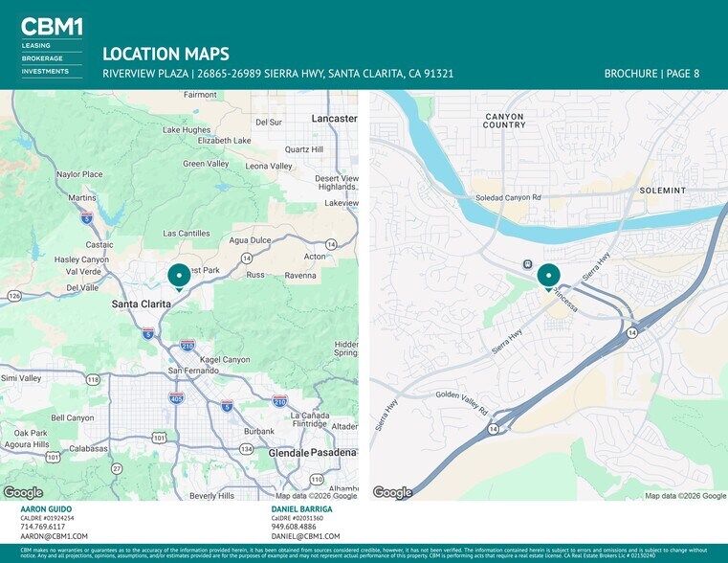Click the Route 126 shield on left map
The image size is (728, 563).
click(x=14, y=296)
